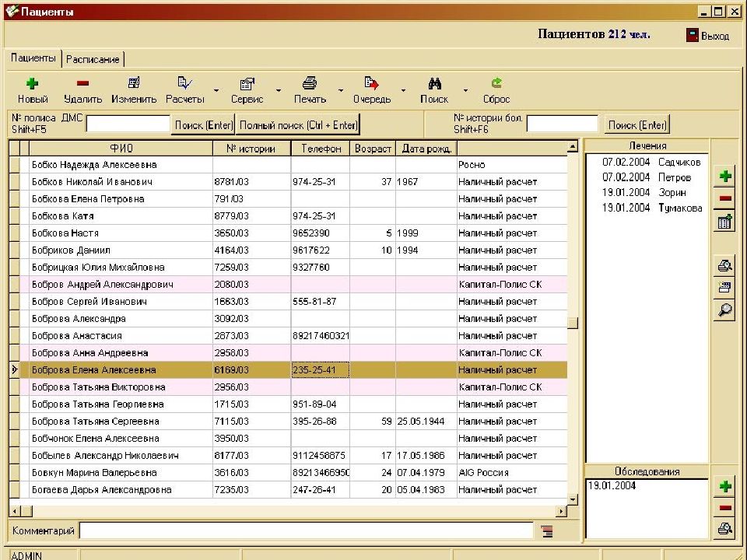Click the patient table's vertical scrollbar down arrow
Screen dimensions: 747x560
tap(573, 499)
